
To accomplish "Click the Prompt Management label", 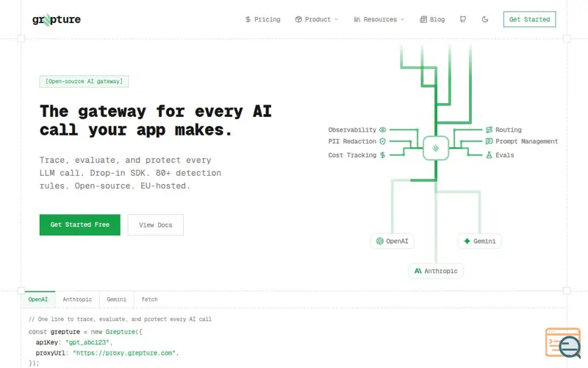I will coord(526,141).
